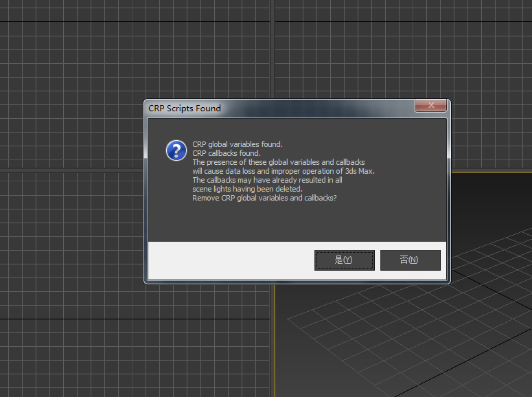
Task: Click the blue question mark icon
Action: click(176, 150)
